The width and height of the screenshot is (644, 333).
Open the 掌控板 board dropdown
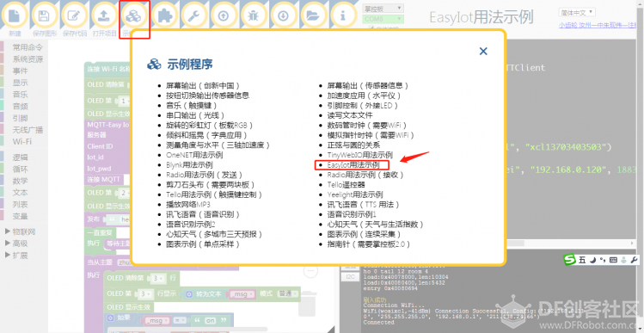point(383,9)
